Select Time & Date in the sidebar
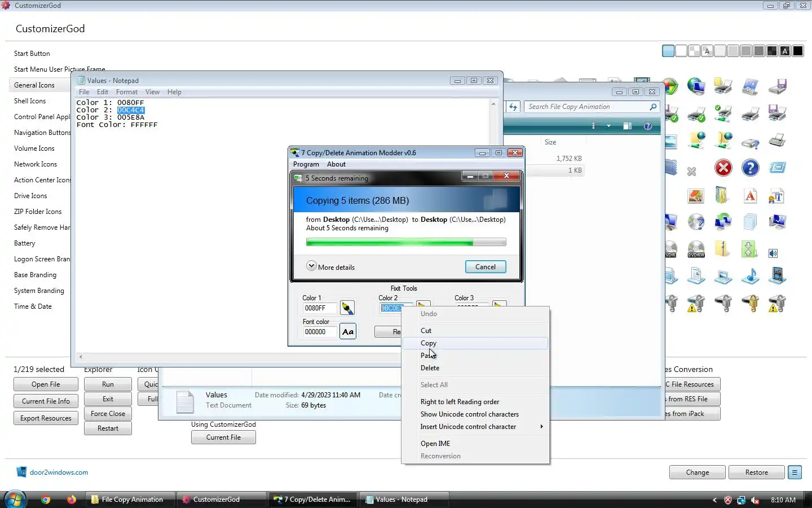812x508 pixels. click(x=33, y=306)
